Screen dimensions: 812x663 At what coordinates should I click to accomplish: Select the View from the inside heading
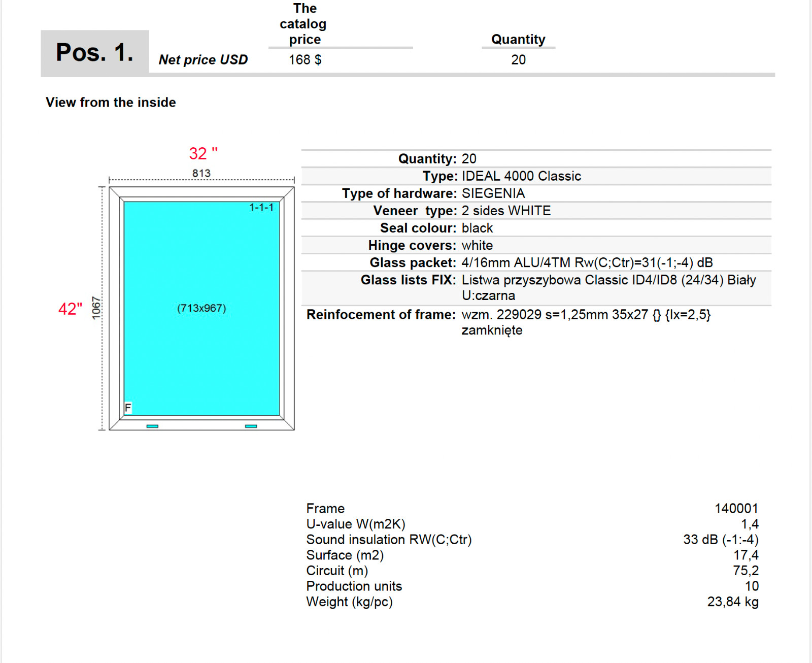pos(111,102)
